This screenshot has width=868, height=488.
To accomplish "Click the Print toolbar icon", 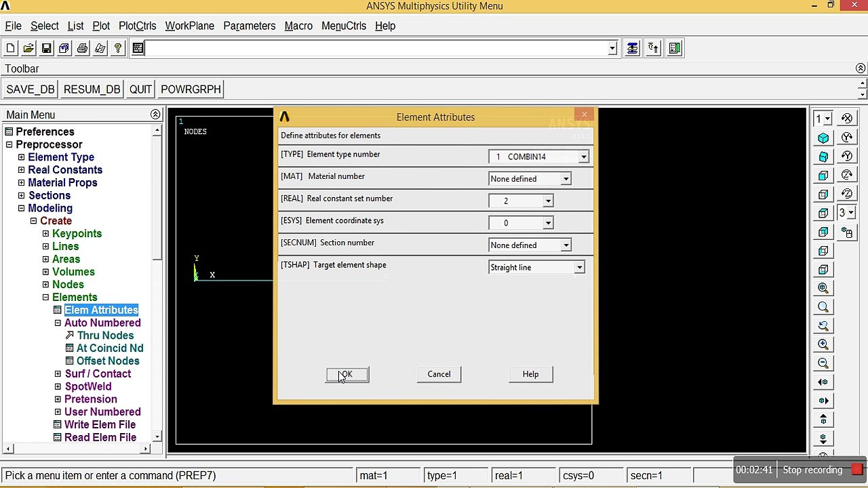I will 82,48.
